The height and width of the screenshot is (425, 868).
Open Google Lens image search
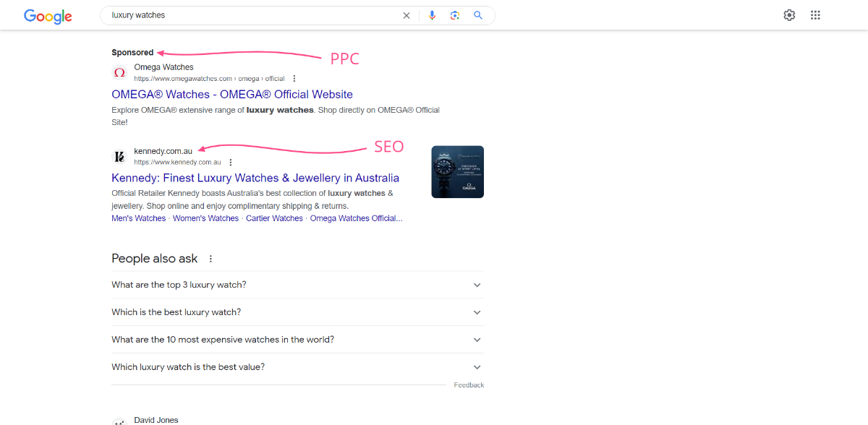(455, 15)
